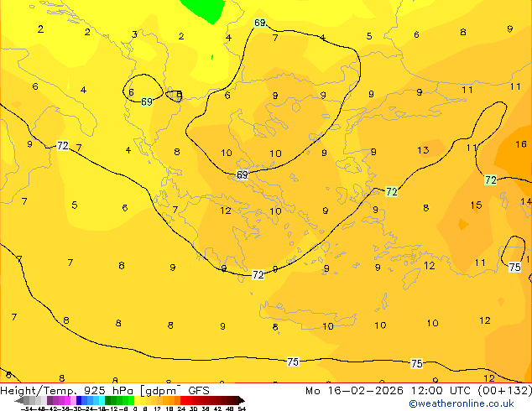The height and width of the screenshot is (411, 532).
Task: Click the temperature value "13" on the map
Action: tap(423, 150)
